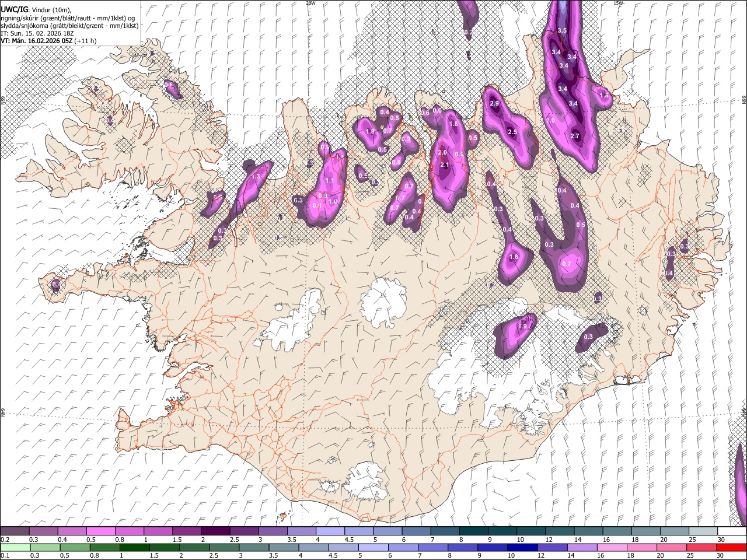Click the 3.5 snowfall value label
The width and height of the screenshot is (747, 560).
pyautogui.click(x=562, y=30)
